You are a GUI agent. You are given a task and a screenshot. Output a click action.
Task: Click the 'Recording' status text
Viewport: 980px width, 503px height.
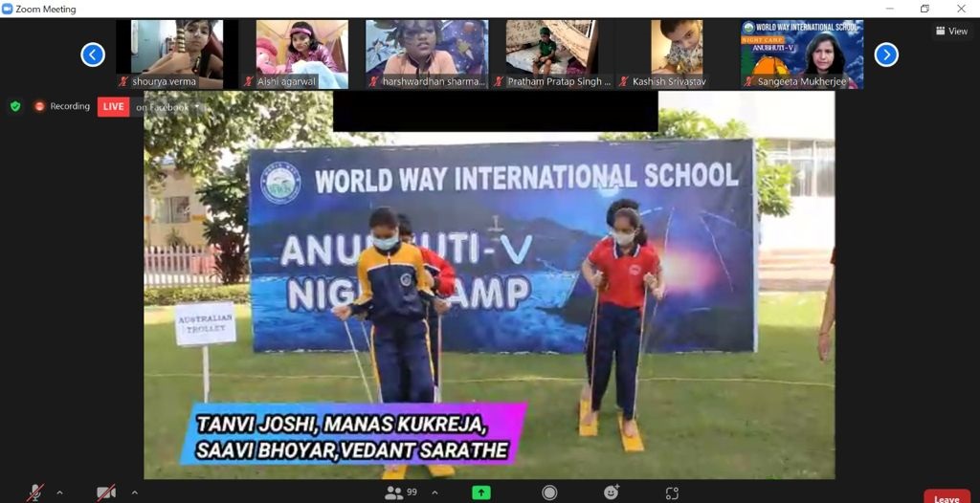tap(70, 106)
